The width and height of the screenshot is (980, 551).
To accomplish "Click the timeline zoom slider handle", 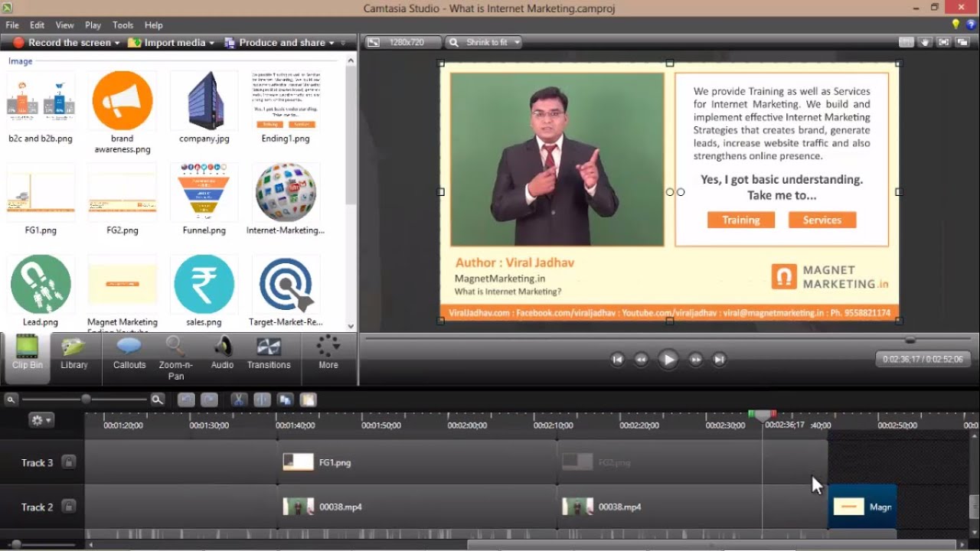I will click(x=86, y=399).
